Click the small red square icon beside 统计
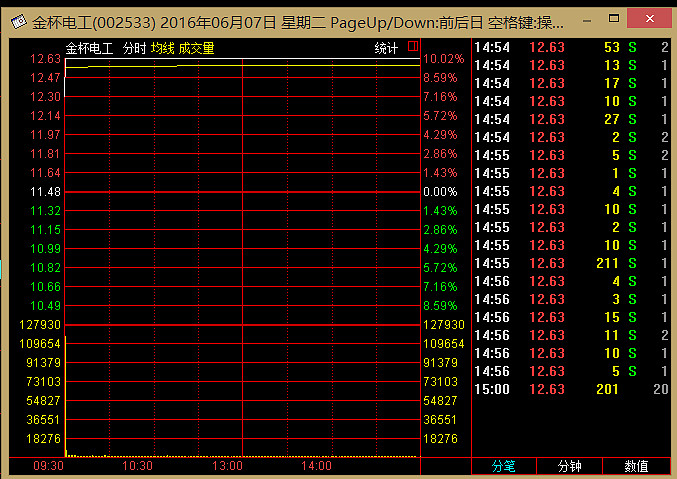The width and height of the screenshot is (677, 479). click(x=412, y=47)
